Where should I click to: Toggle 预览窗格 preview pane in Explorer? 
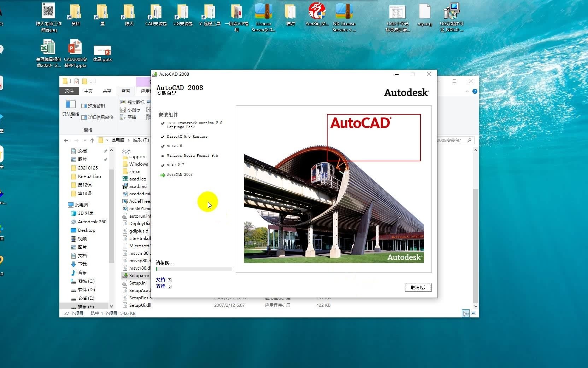coord(93,105)
